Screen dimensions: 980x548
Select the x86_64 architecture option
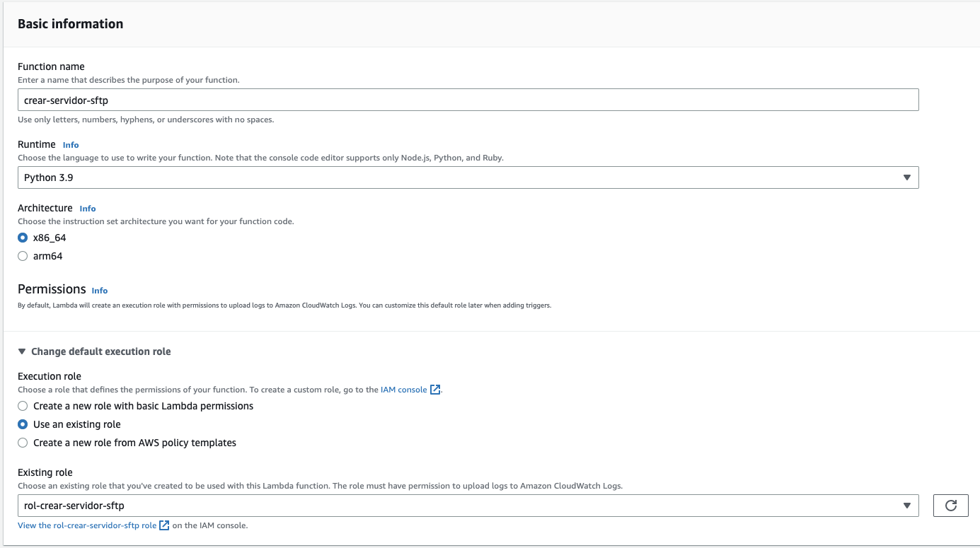tap(23, 238)
